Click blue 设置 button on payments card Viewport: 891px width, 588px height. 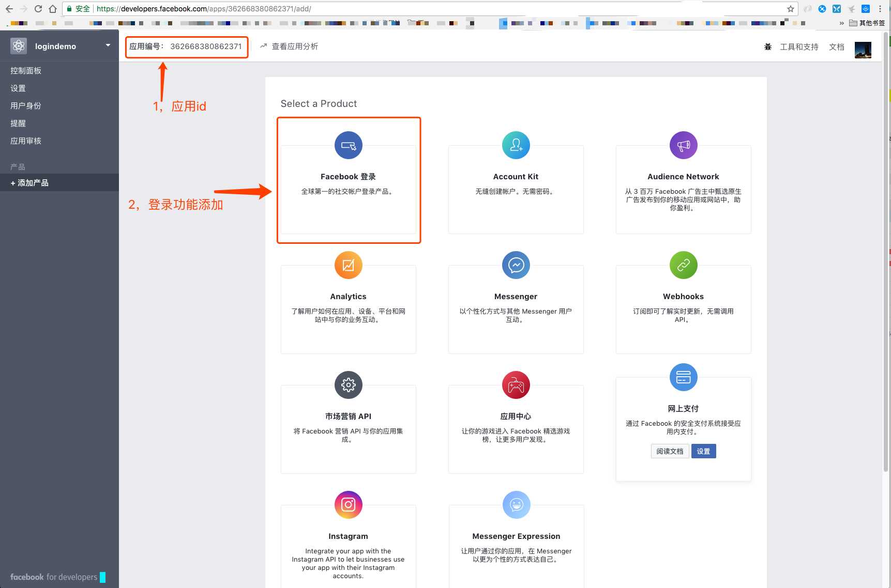coord(703,451)
